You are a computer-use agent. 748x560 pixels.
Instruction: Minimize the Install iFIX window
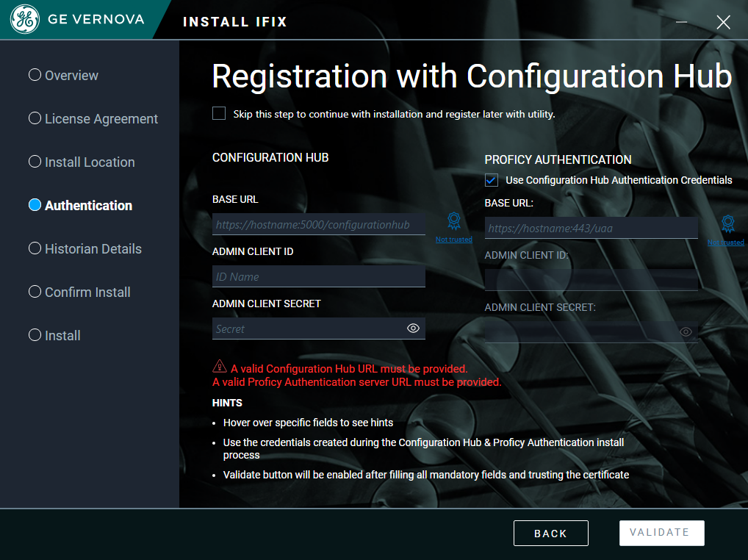[x=681, y=22]
